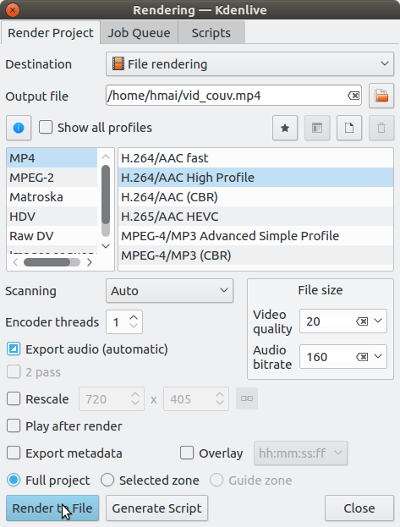This screenshot has height=527, width=400.
Task: Select H.264/AAC (CBR) profile
Action: (256, 197)
